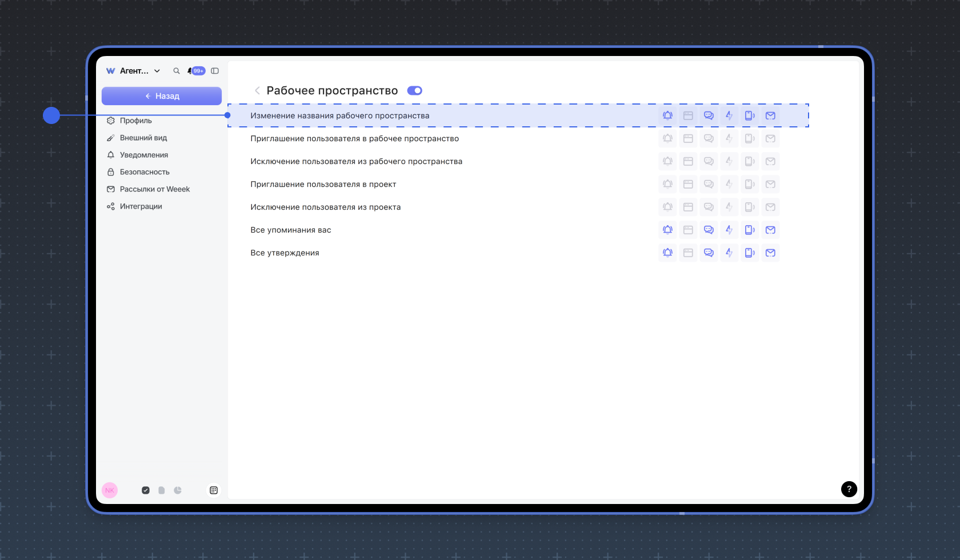This screenshot has height=560, width=960.
Task: Select the Изменение названия рабочего пространства row
Action: point(340,115)
